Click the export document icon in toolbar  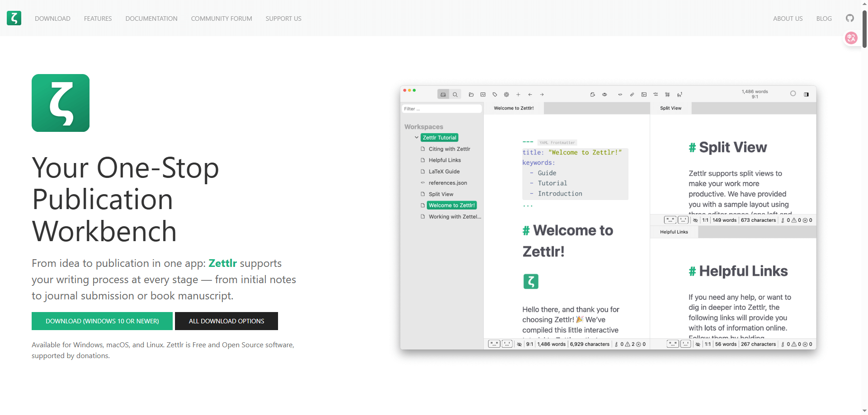[x=592, y=94]
